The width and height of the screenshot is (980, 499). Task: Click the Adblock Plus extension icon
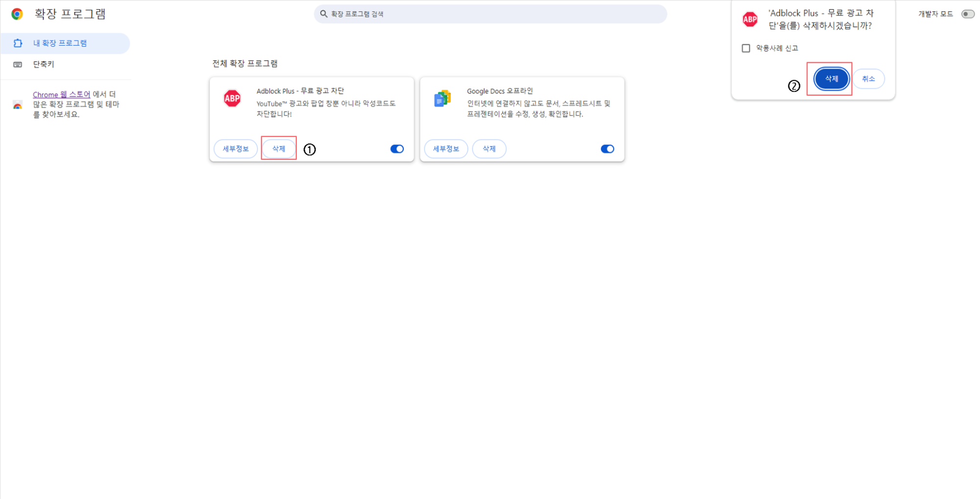[x=232, y=98]
